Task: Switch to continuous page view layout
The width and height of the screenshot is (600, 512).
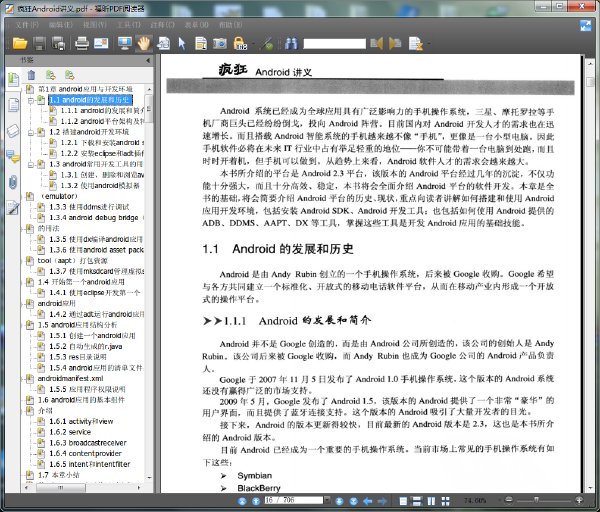Action: tap(417, 501)
